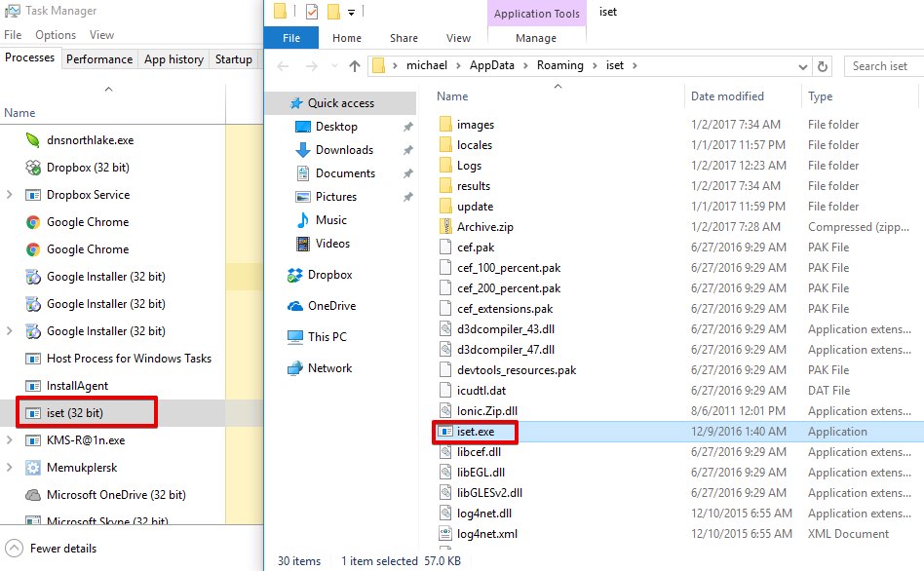924x571 pixels.
Task: Click the refresh icon beside address bar
Action: coord(823,66)
